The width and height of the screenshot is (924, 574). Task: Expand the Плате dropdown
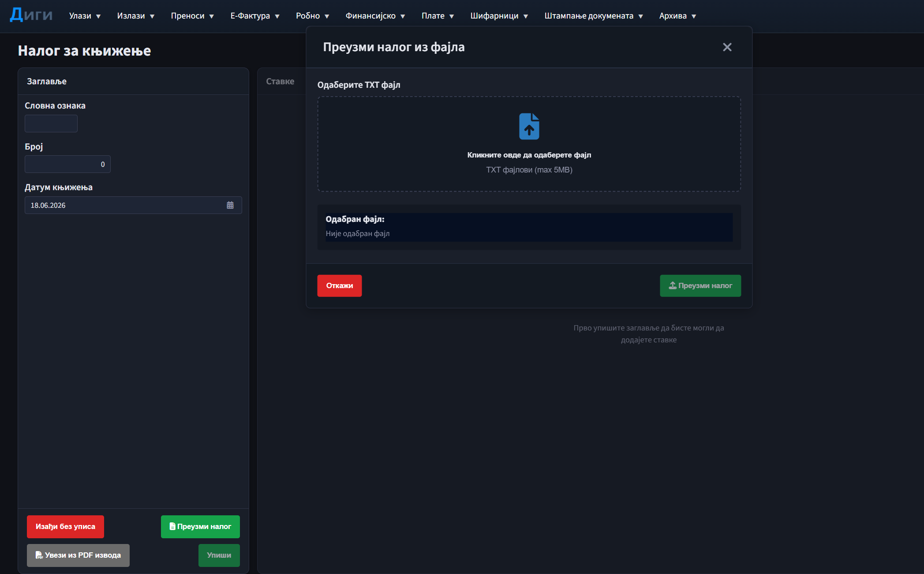pyautogui.click(x=438, y=16)
